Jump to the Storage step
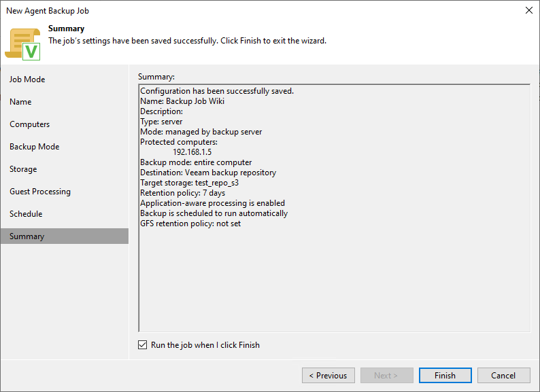The height and width of the screenshot is (392, 540). pos(23,169)
